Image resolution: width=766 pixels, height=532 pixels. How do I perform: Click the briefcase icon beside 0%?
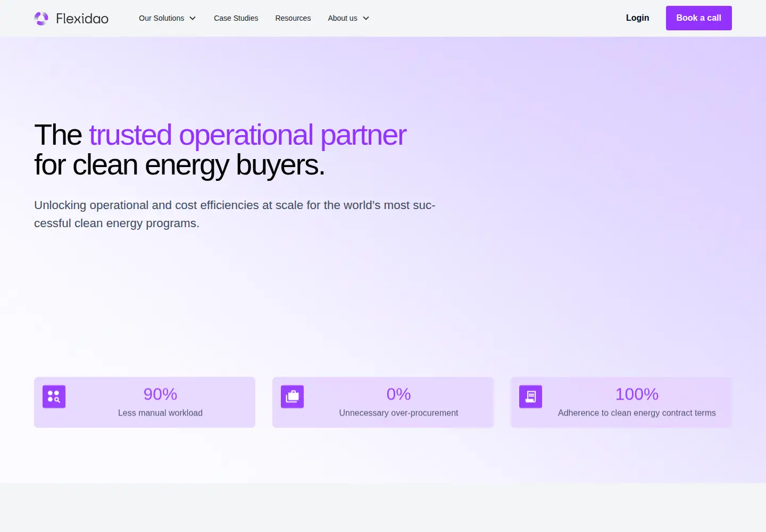tap(292, 397)
